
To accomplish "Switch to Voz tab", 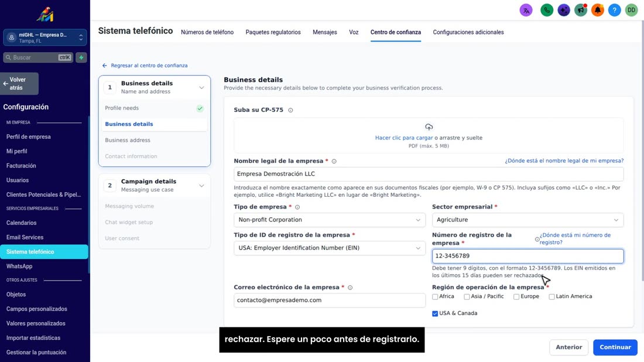I will (354, 32).
